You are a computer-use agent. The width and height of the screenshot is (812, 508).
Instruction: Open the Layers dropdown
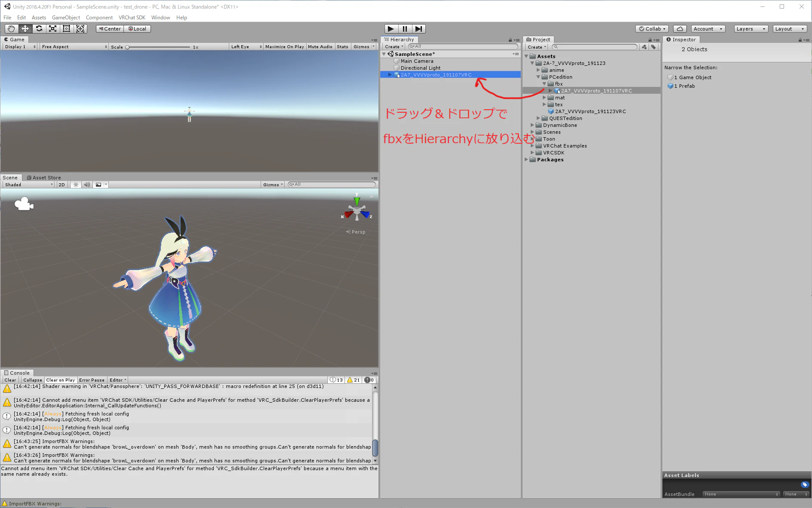point(751,29)
